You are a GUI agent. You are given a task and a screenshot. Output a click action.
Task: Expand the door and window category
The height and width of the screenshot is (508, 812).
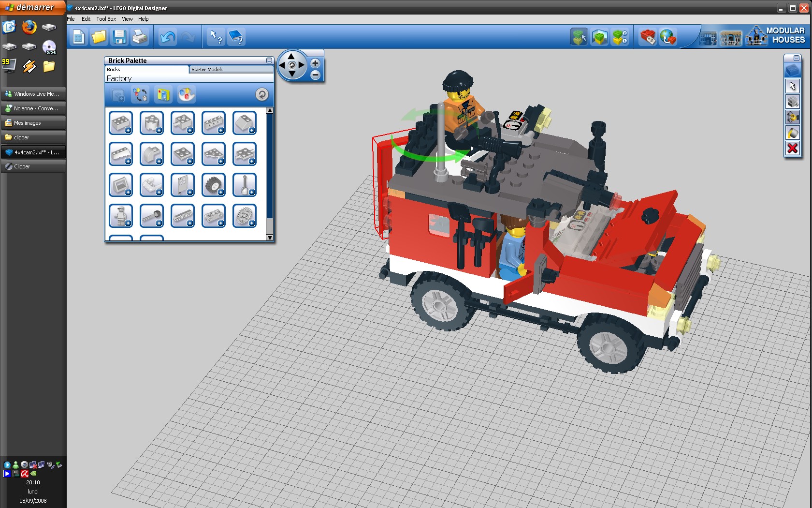(x=183, y=185)
